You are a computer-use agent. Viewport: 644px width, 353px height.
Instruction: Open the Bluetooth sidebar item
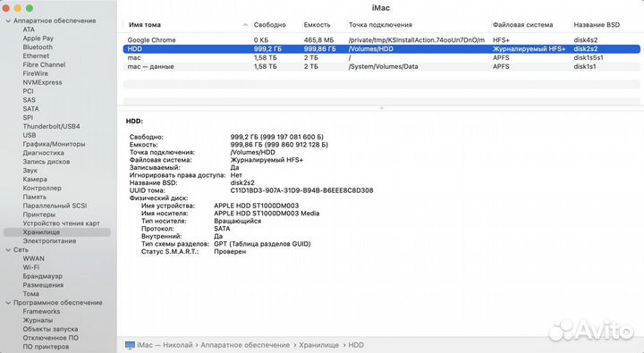coord(38,47)
